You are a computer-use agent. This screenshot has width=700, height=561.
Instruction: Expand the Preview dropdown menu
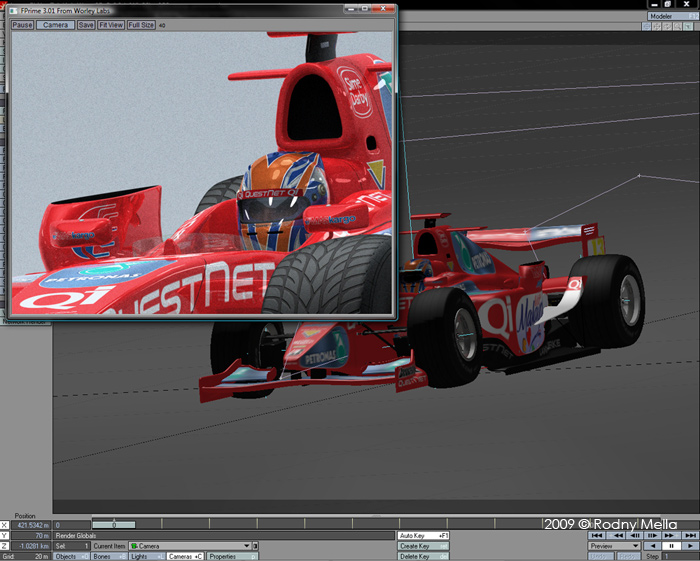click(x=614, y=547)
